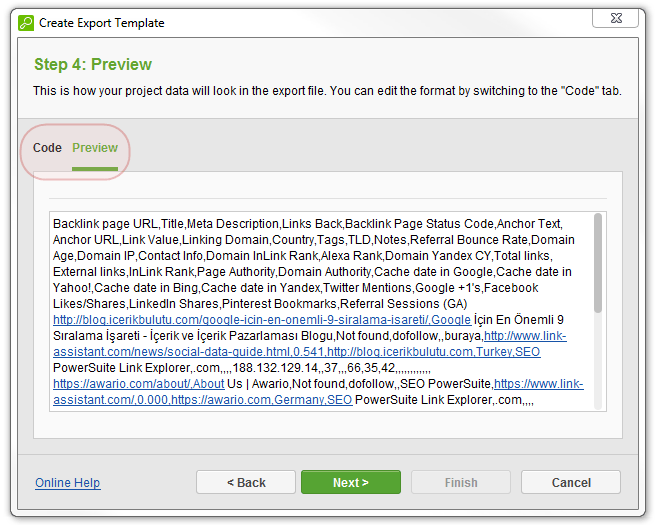Image resolution: width=655 pixels, height=525 pixels.
Task: Click inside the export preview text area
Action: [322, 312]
